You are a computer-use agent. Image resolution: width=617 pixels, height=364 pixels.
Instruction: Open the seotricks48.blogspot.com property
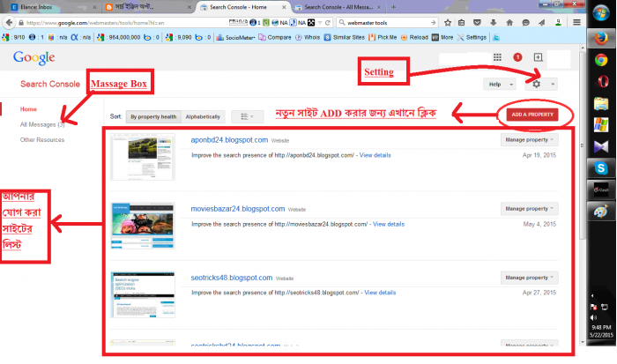click(x=231, y=278)
